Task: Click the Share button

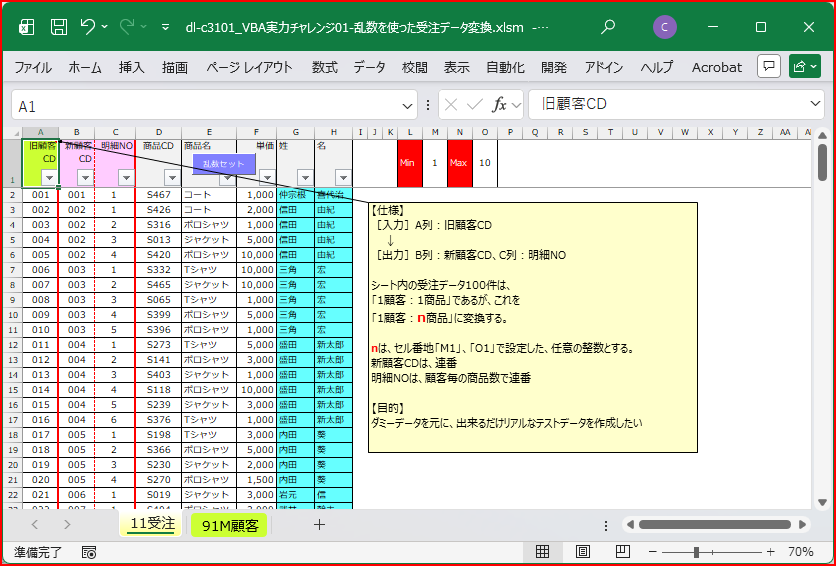Action: tap(805, 67)
